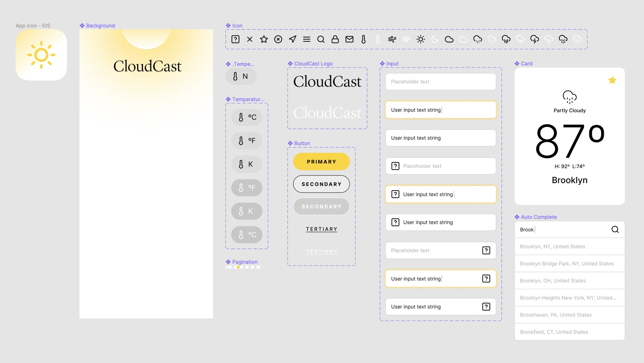
Task: Click the circled X icon in Icon row
Action: [278, 39]
